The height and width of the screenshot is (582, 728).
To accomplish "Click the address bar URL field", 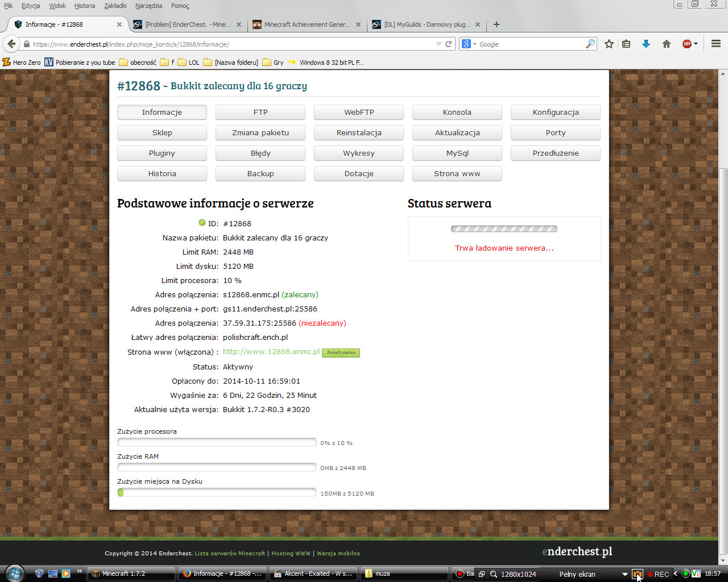I will (232, 44).
